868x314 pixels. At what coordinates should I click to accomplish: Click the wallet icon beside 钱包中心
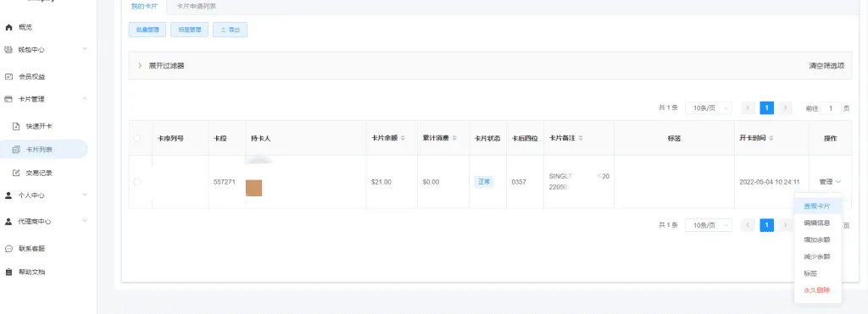[x=8, y=49]
